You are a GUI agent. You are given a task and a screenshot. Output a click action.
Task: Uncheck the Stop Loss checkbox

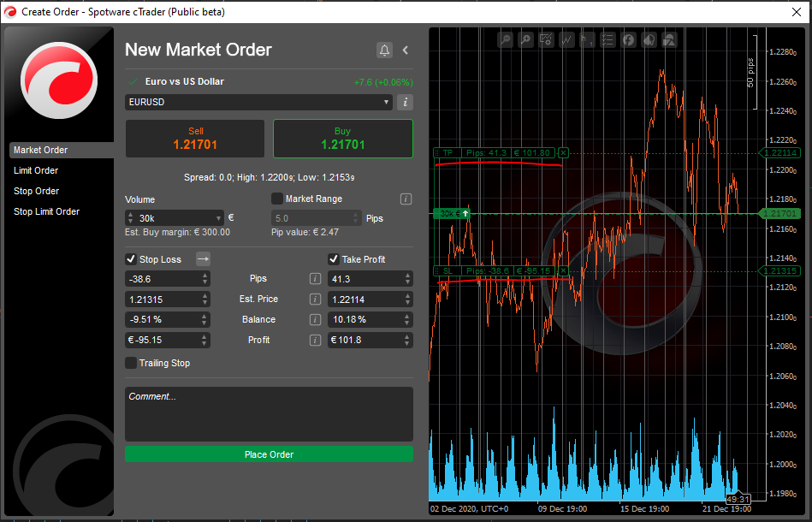pyautogui.click(x=131, y=259)
